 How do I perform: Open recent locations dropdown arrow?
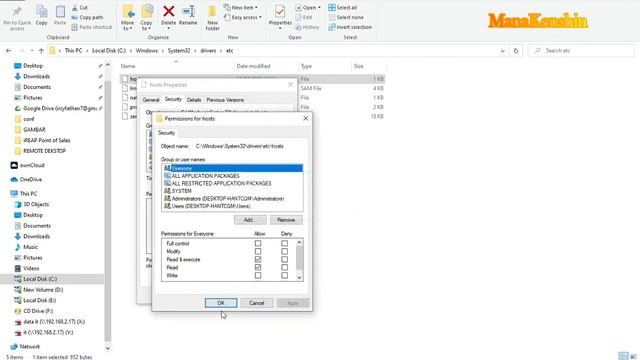(32, 51)
